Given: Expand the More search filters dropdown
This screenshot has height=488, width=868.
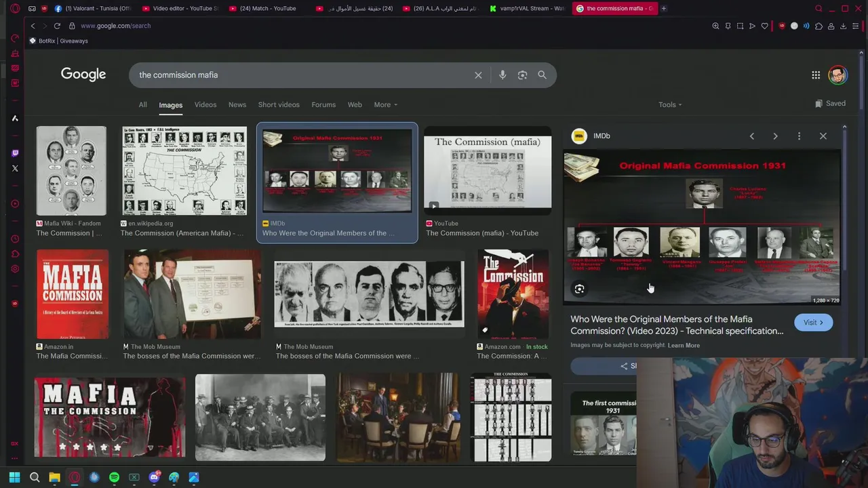Looking at the screenshot, I should click(385, 105).
